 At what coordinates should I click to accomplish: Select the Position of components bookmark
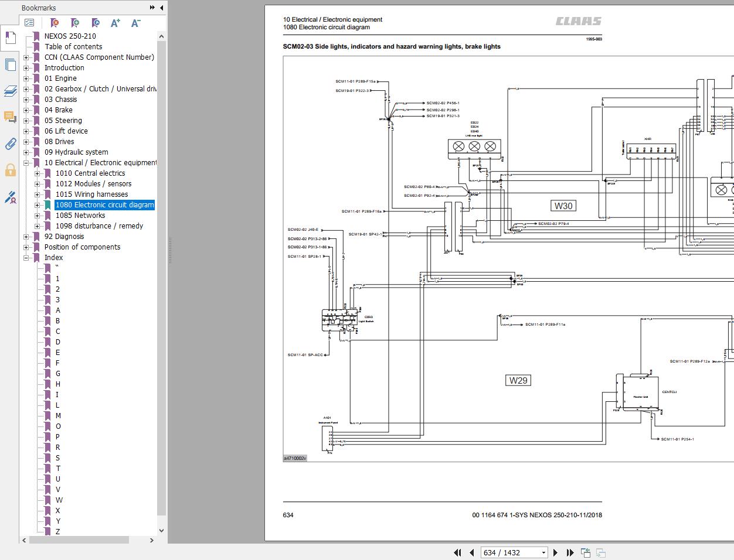(x=82, y=247)
